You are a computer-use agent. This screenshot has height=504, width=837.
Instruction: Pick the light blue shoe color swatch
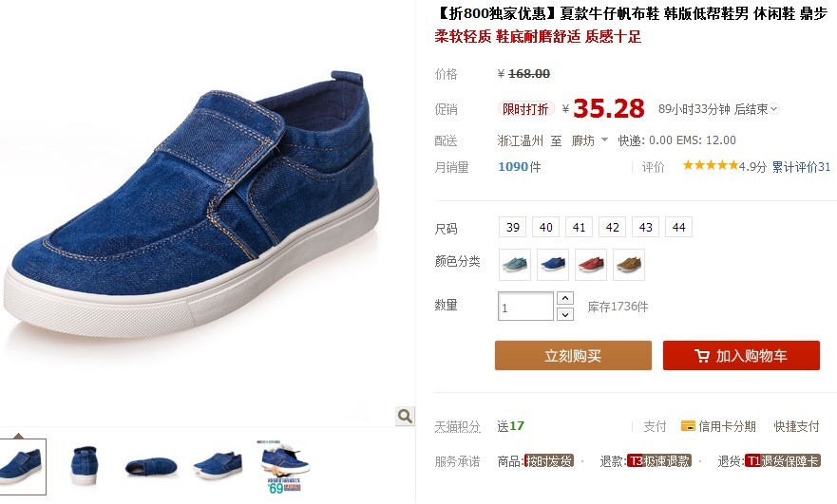(515, 265)
